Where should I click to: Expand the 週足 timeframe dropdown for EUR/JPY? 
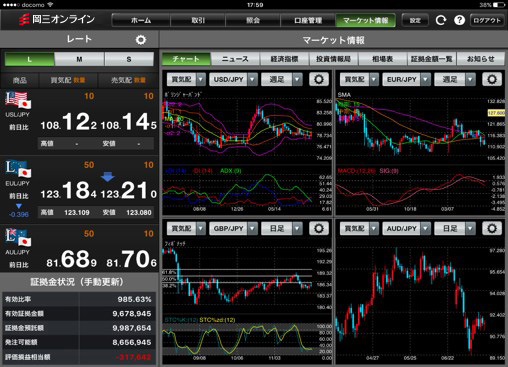click(455, 79)
